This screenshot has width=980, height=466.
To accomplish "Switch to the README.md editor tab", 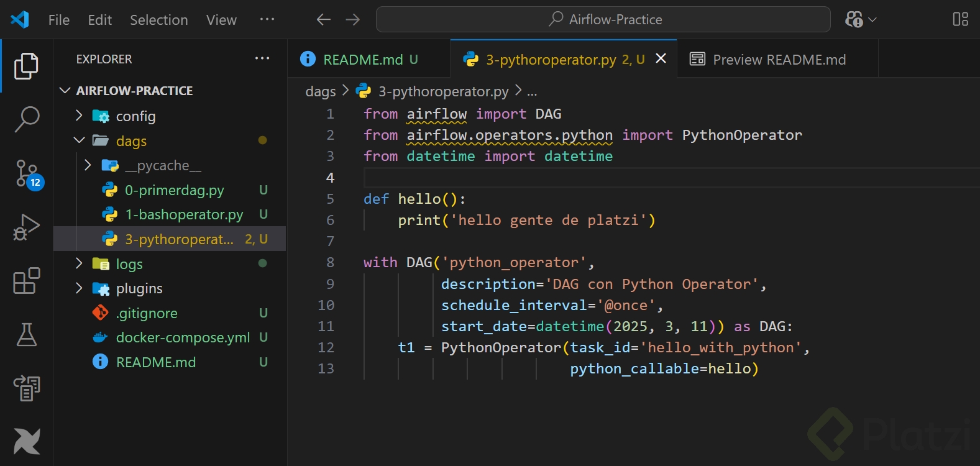I will click(363, 60).
